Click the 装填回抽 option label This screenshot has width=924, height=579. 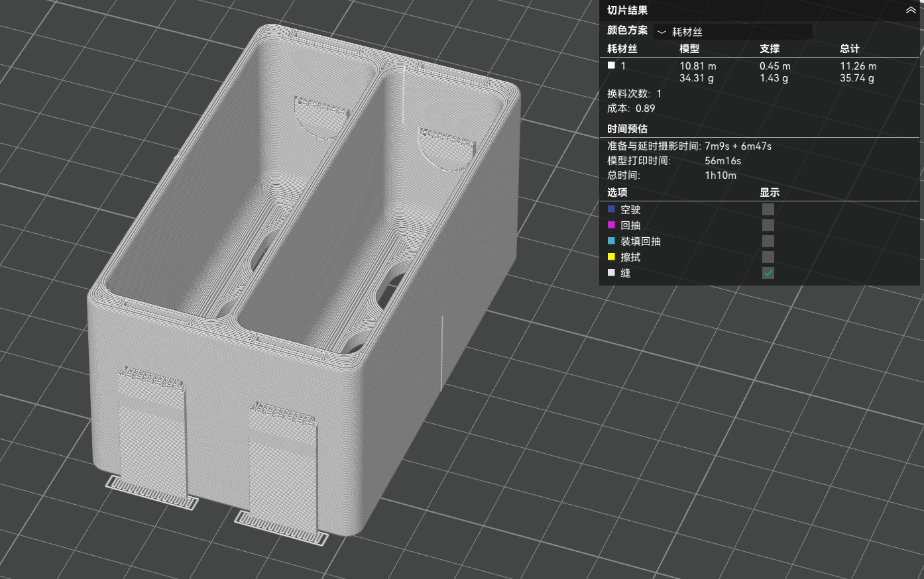point(640,241)
